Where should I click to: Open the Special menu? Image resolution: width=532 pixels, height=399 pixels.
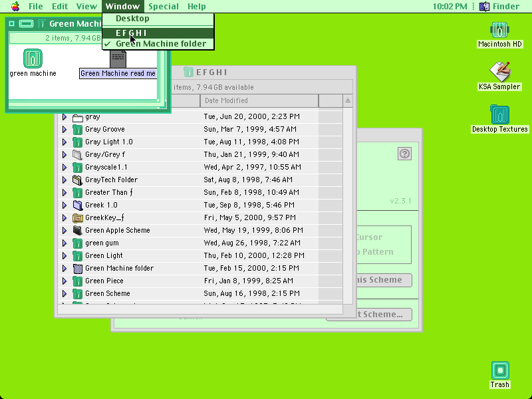click(163, 6)
